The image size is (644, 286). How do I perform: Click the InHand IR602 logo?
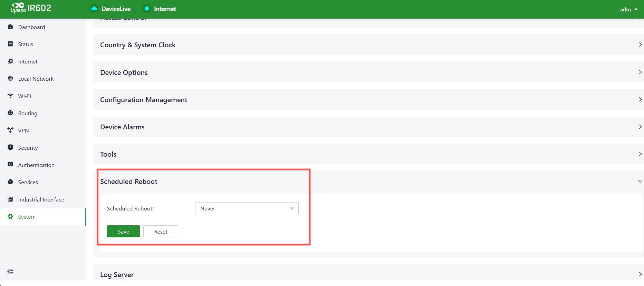click(x=31, y=8)
